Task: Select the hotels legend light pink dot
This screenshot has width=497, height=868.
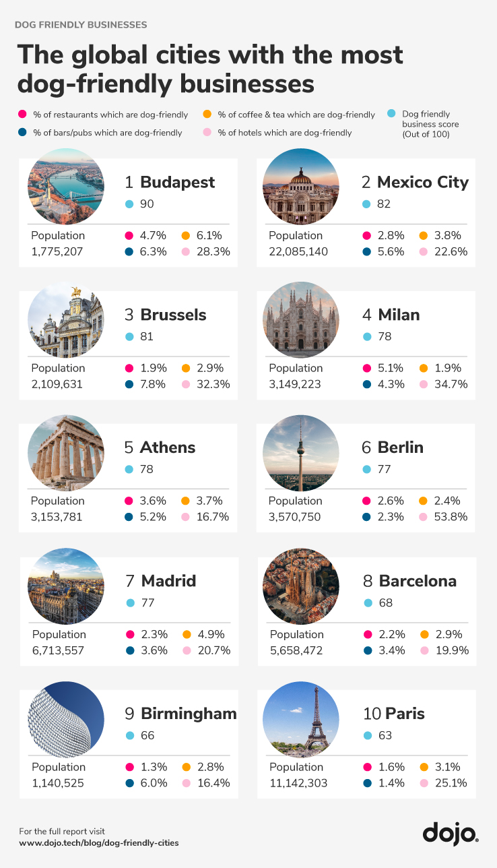Action: [x=207, y=133]
